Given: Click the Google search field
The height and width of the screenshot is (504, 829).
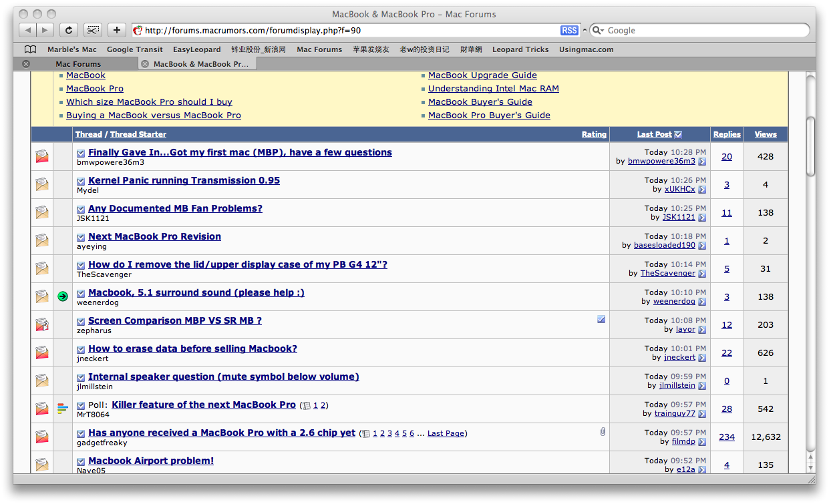Looking at the screenshot, I should (698, 30).
